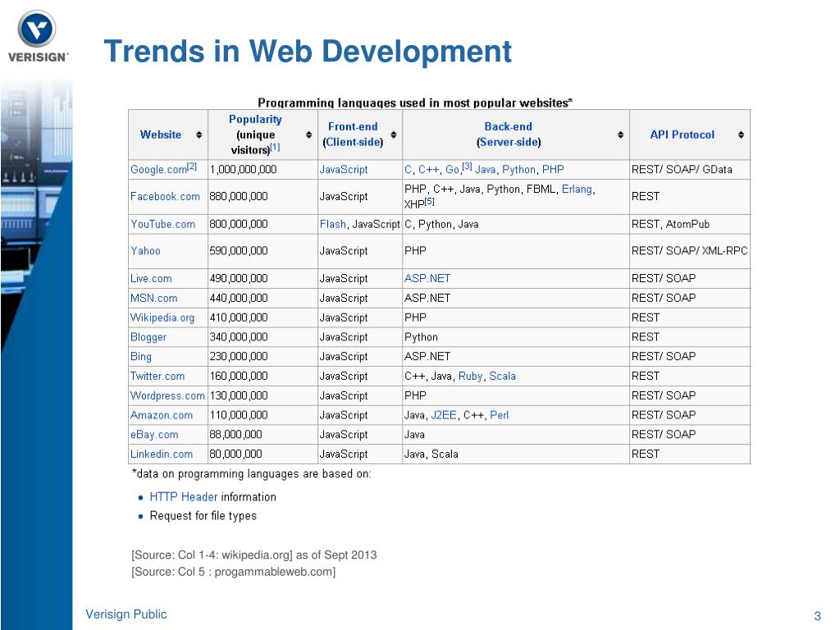Screen dimensions: 840x630
Task: Follow the Erlang link in Facebook row
Action: 577,189
